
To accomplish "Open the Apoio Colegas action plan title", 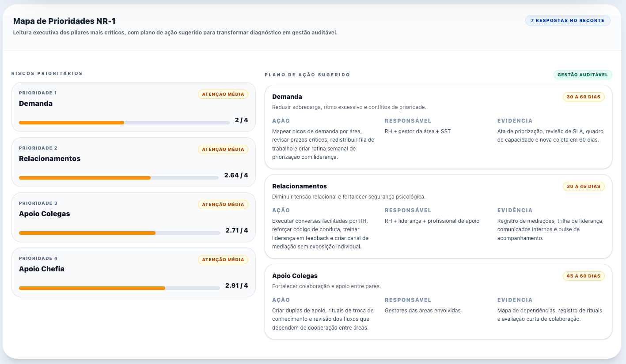I will [x=295, y=276].
